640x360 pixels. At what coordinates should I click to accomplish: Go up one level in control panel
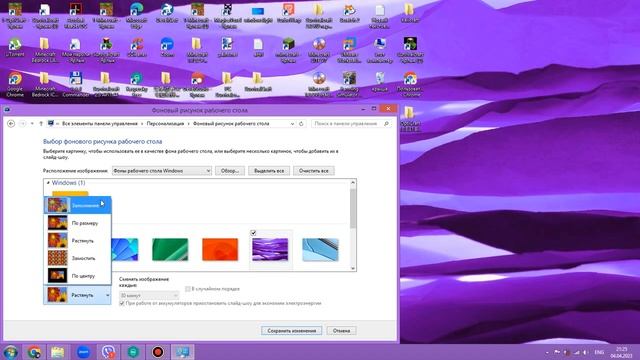41,124
